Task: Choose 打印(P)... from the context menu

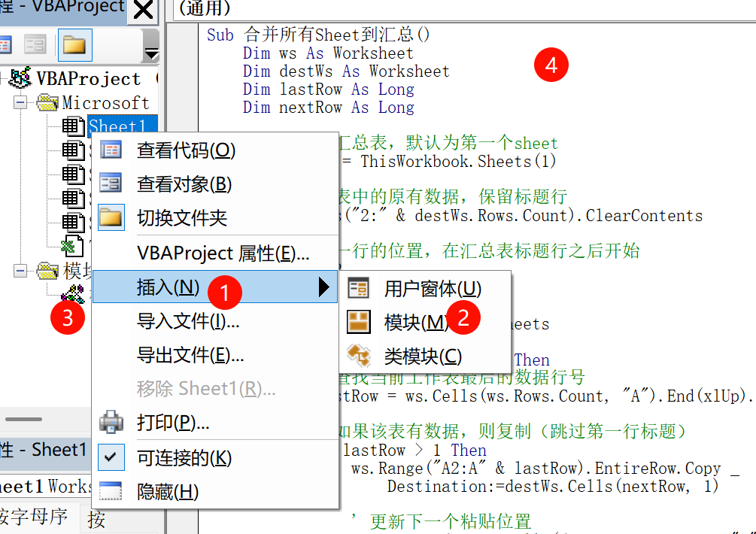Action: [215, 423]
